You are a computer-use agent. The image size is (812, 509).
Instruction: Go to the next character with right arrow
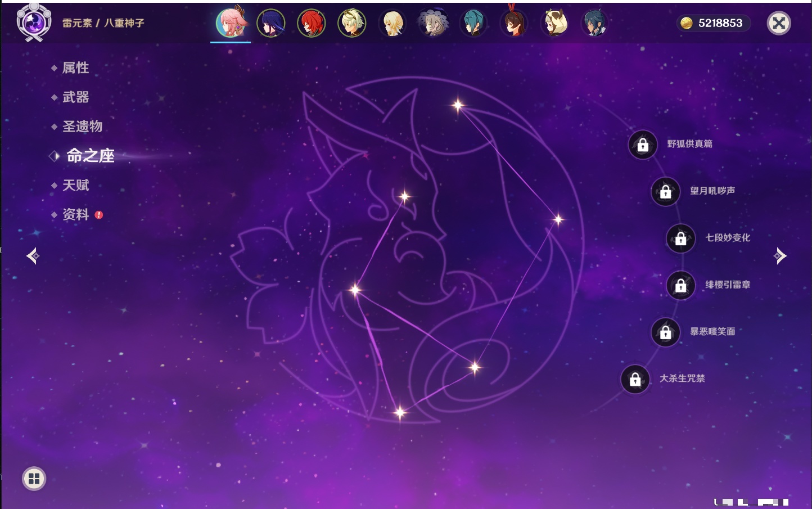pos(780,256)
